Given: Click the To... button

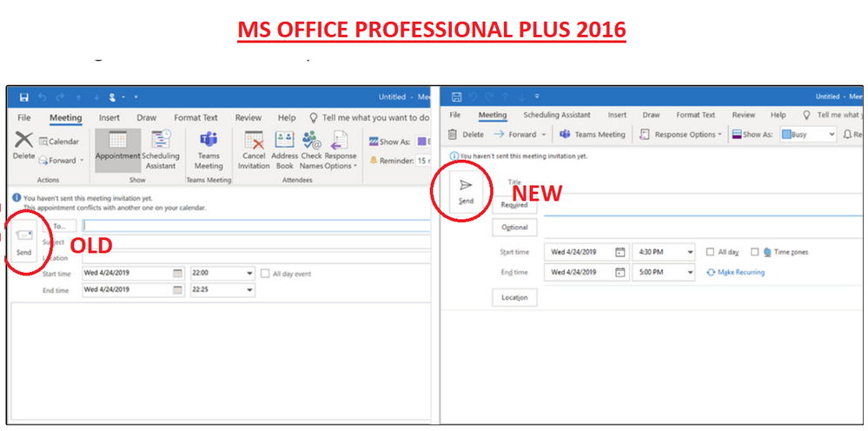Looking at the screenshot, I should [x=60, y=226].
